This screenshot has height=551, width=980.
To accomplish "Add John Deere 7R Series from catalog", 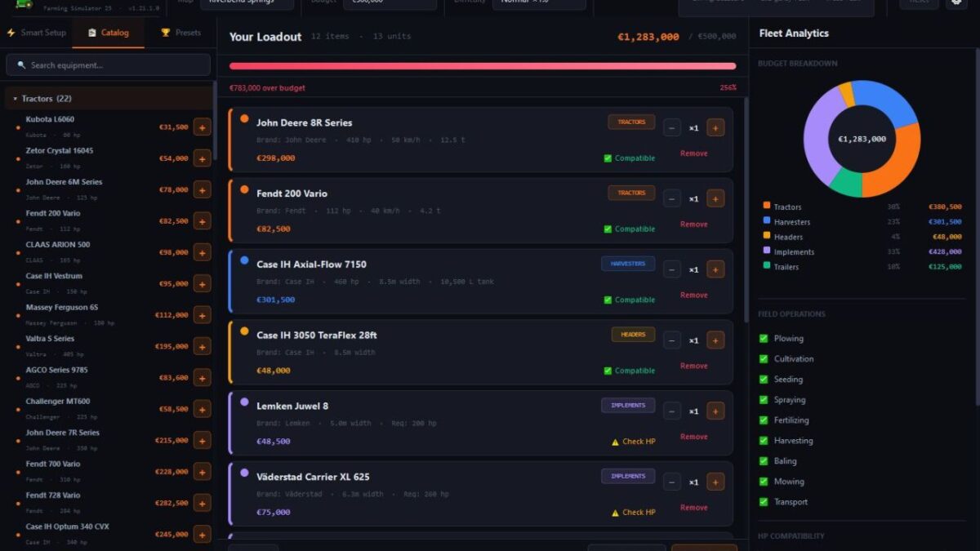I will pyautogui.click(x=202, y=441).
